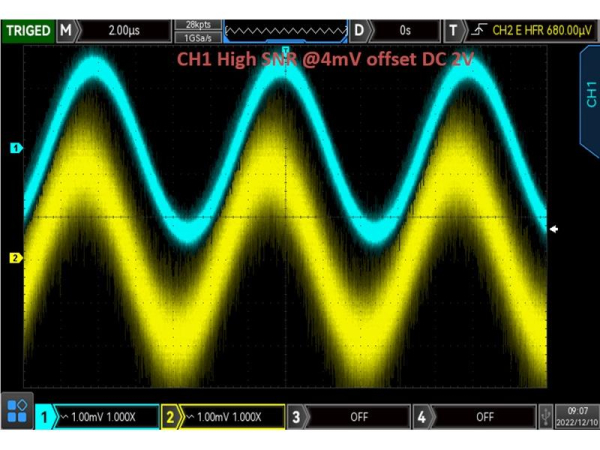Viewport: 600px width, 450px height.
Task: Select the yellow channel 2 ground marker
Action: coord(15,258)
